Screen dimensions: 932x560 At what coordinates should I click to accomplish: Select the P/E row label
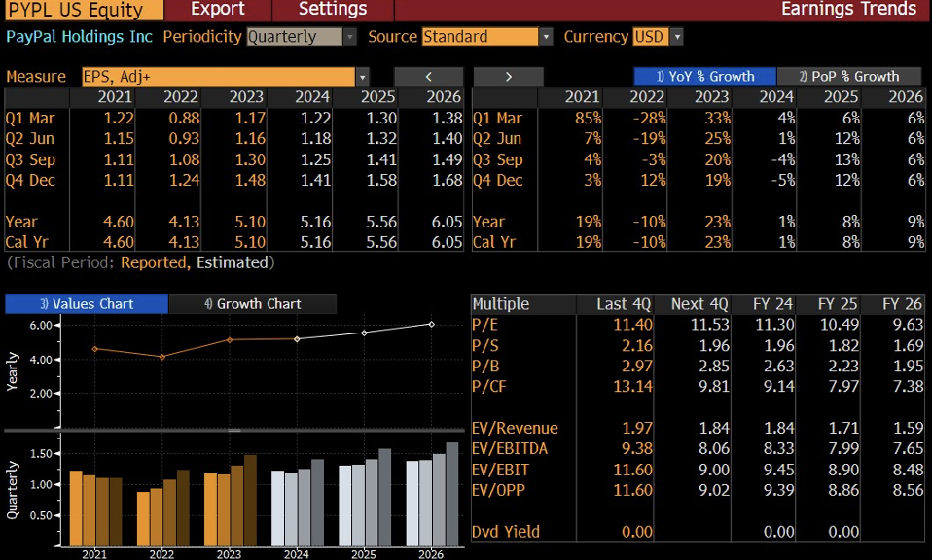click(484, 325)
